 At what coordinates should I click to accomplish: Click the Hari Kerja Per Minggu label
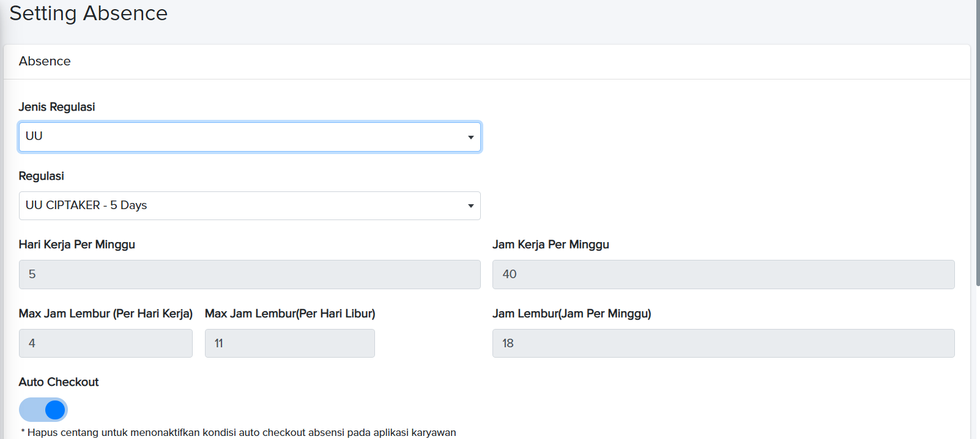coord(77,245)
